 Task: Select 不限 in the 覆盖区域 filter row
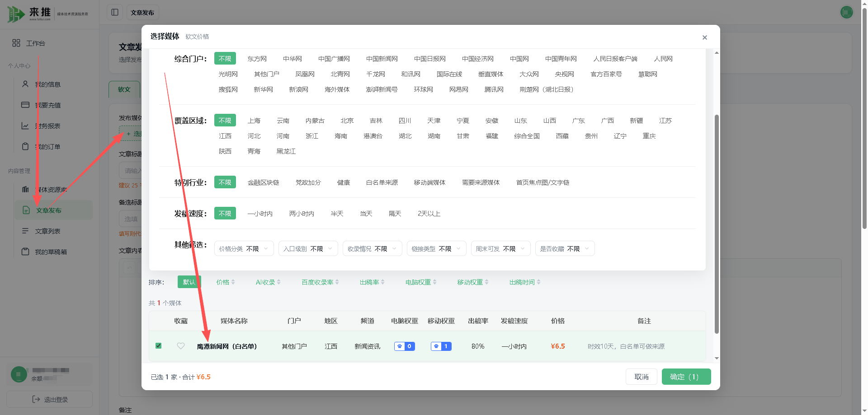[225, 121]
